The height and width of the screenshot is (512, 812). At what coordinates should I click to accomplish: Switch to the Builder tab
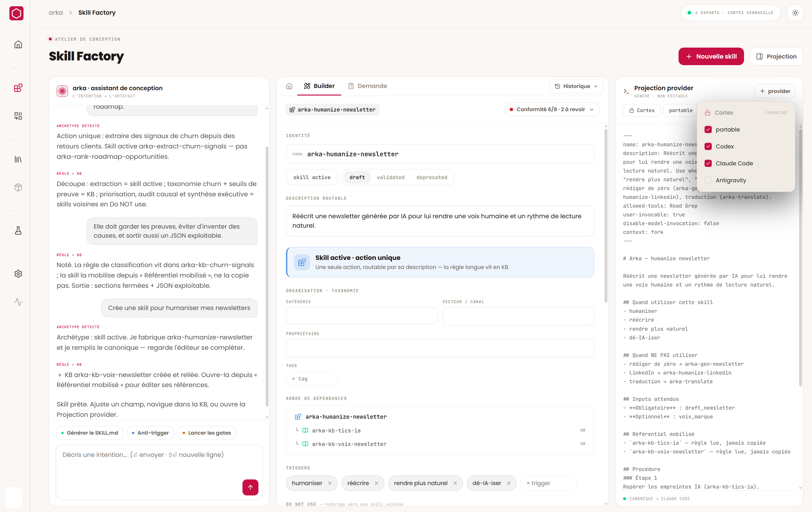tap(319, 86)
